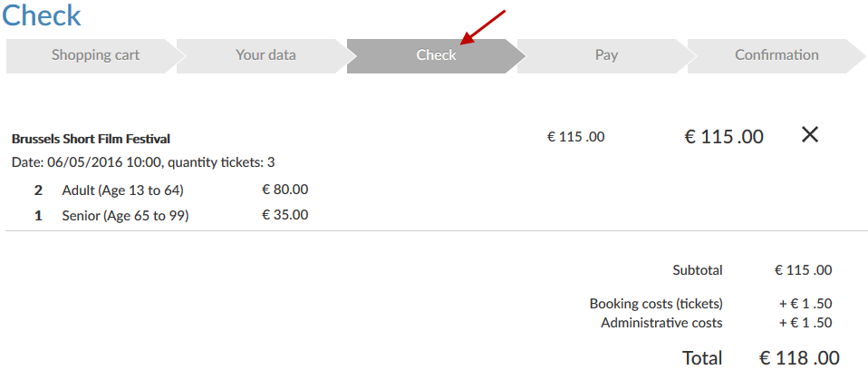The width and height of the screenshot is (868, 370).
Task: Select the Senior (Age 65 to 99) row
Action: point(125,216)
